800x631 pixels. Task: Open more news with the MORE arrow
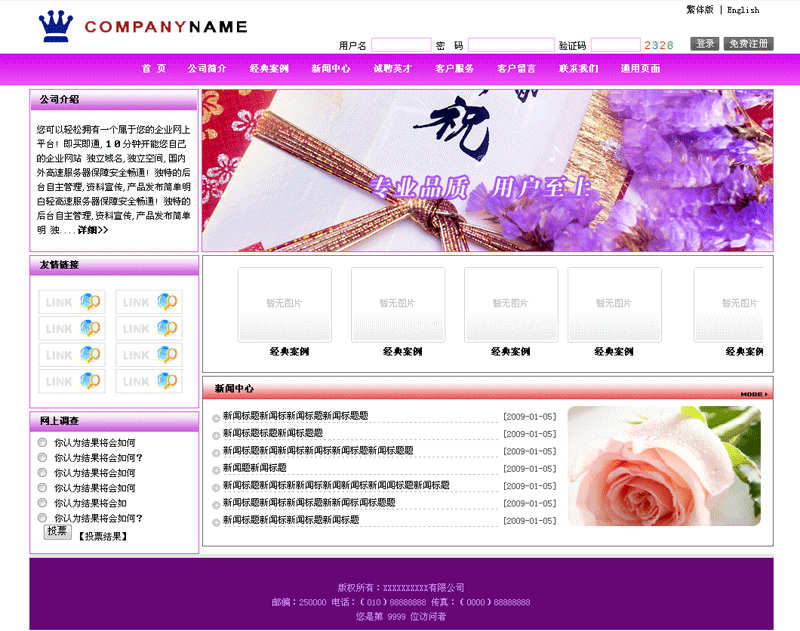[x=754, y=394]
